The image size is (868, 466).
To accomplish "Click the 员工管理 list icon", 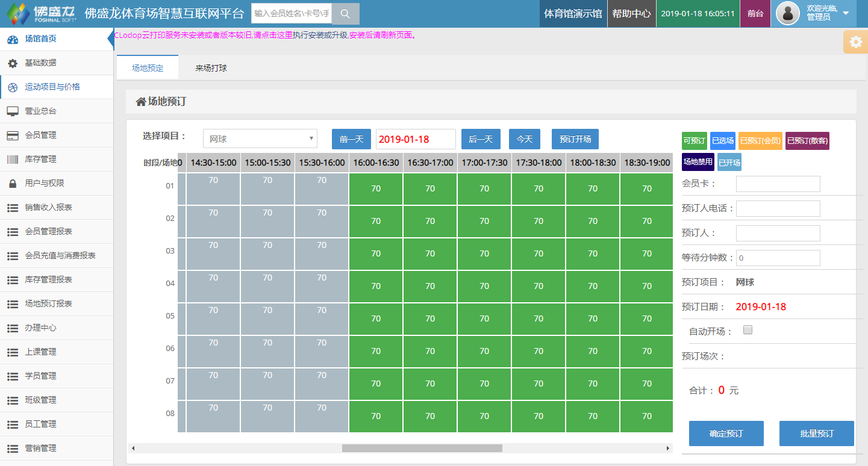I will pyautogui.click(x=13, y=424).
